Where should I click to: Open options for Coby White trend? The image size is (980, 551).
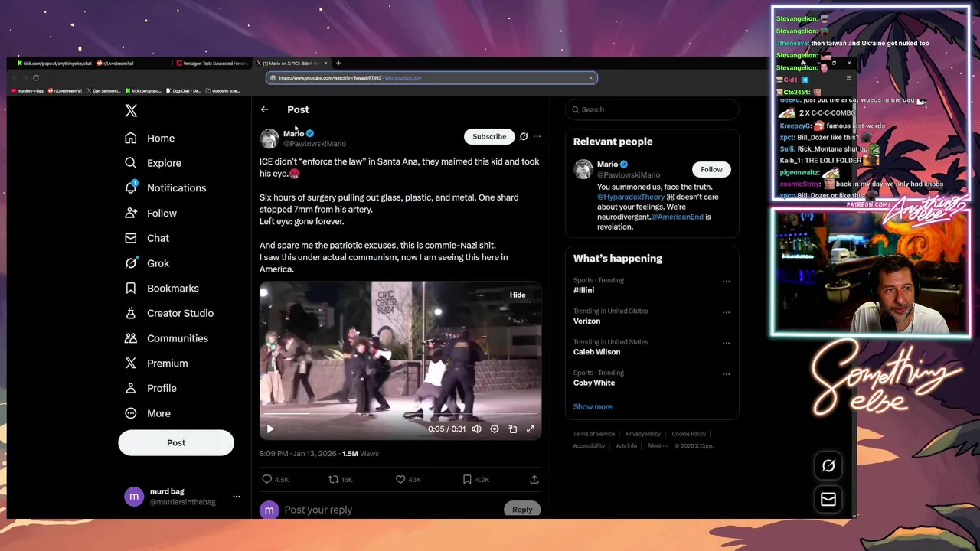click(727, 374)
